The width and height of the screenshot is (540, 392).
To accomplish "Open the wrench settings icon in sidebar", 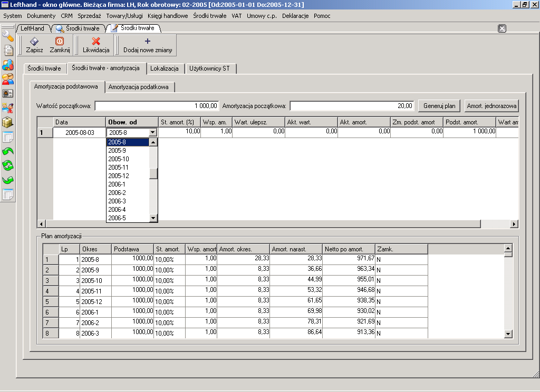I will point(7,35).
